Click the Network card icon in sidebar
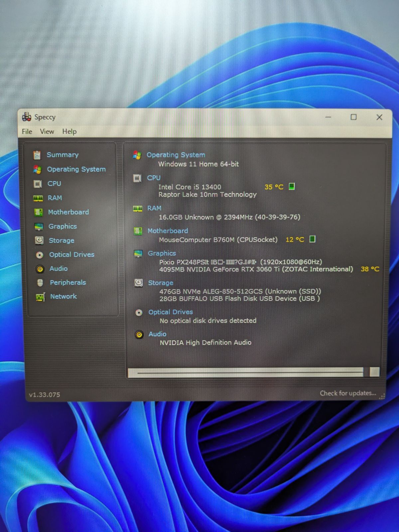The height and width of the screenshot is (532, 399). [x=40, y=297]
